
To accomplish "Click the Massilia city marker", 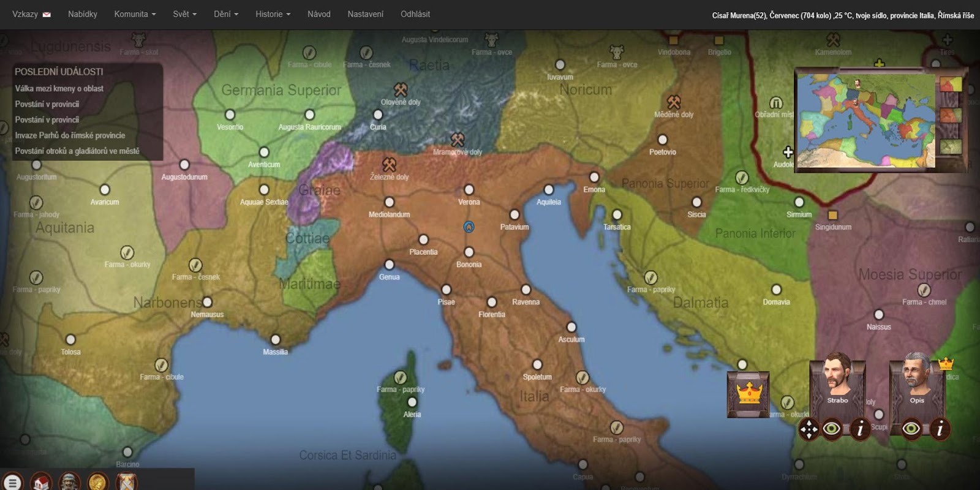I will pos(275,339).
